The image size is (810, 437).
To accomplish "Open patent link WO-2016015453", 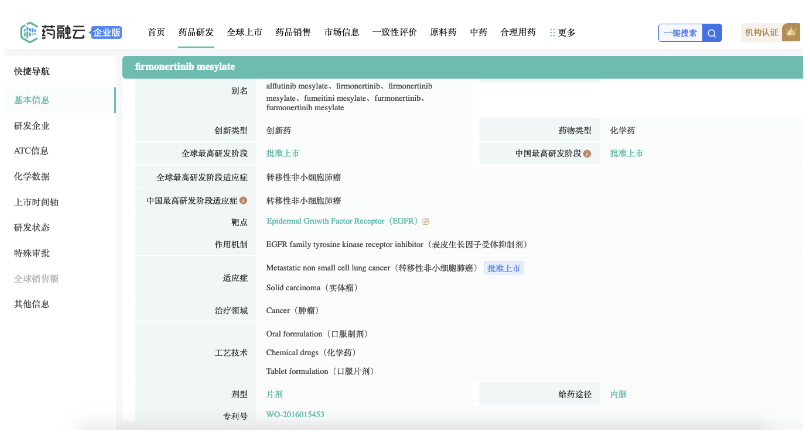I will [295, 414].
